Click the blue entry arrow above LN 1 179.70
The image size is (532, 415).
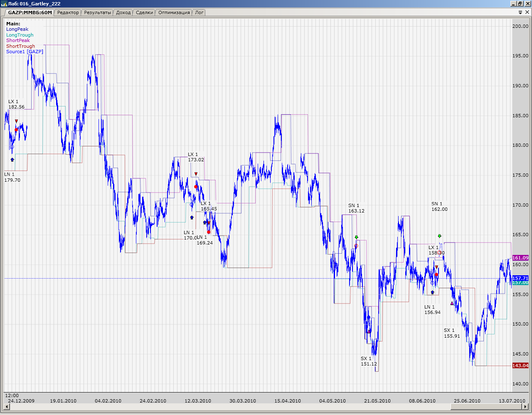pyautogui.click(x=12, y=159)
